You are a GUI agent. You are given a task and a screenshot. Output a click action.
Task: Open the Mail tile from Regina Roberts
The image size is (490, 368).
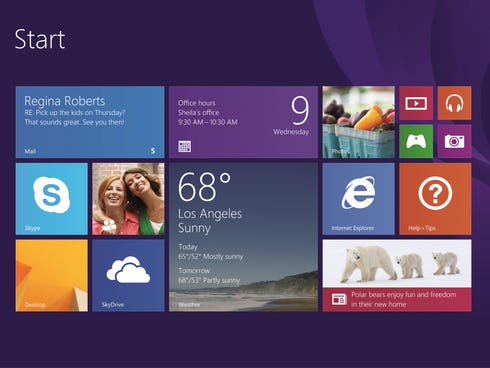tap(90, 122)
